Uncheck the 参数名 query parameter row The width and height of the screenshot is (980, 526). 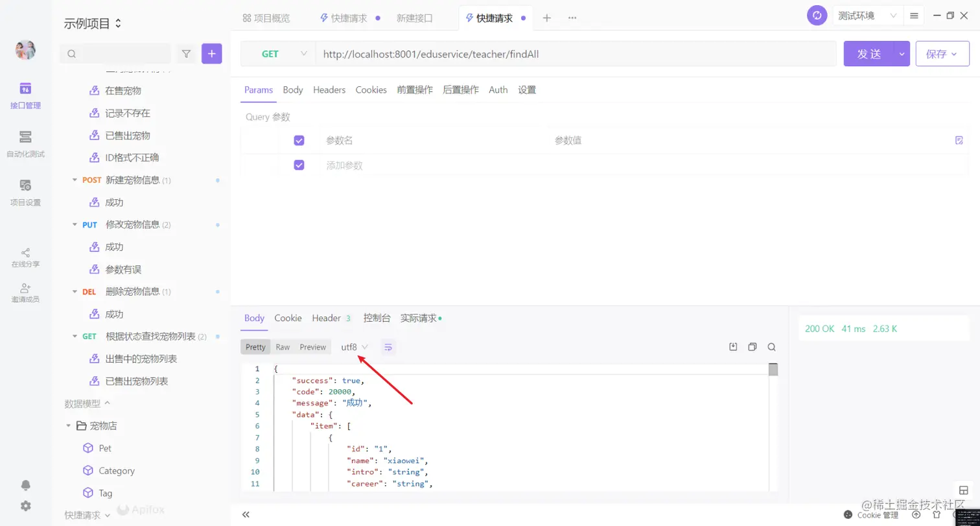[x=299, y=140]
